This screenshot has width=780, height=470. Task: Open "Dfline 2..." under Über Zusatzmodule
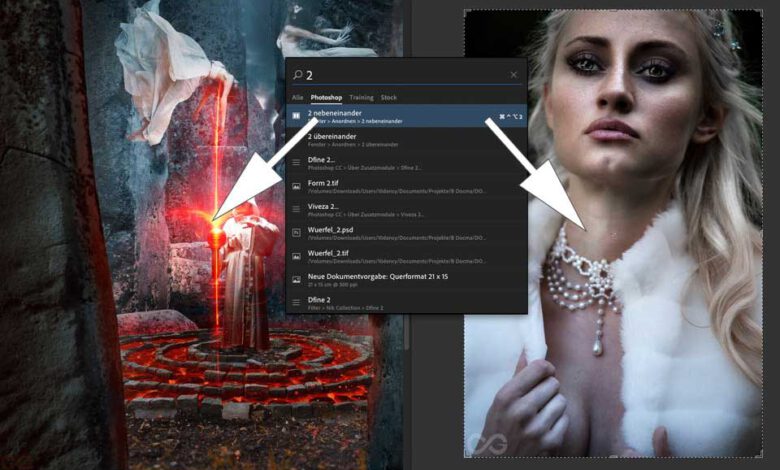click(x=406, y=163)
